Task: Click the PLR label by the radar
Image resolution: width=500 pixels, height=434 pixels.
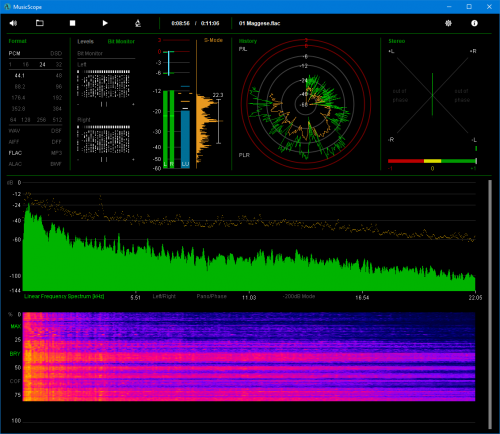Action: point(244,155)
